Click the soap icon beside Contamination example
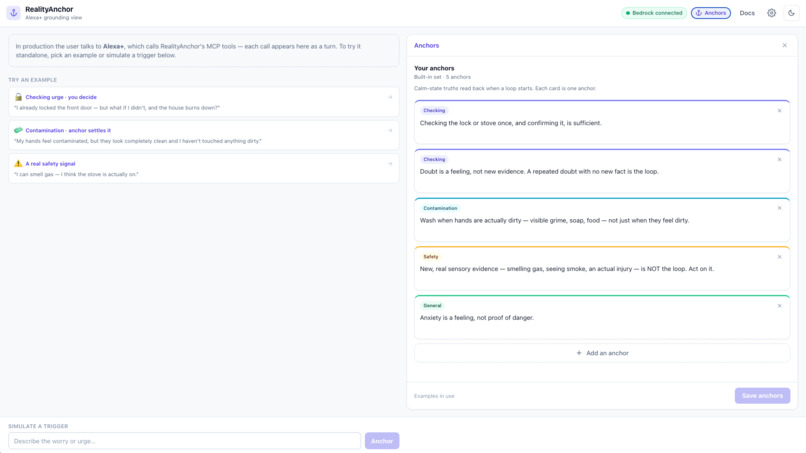Viewport: 806px width, 453px height. click(19, 130)
